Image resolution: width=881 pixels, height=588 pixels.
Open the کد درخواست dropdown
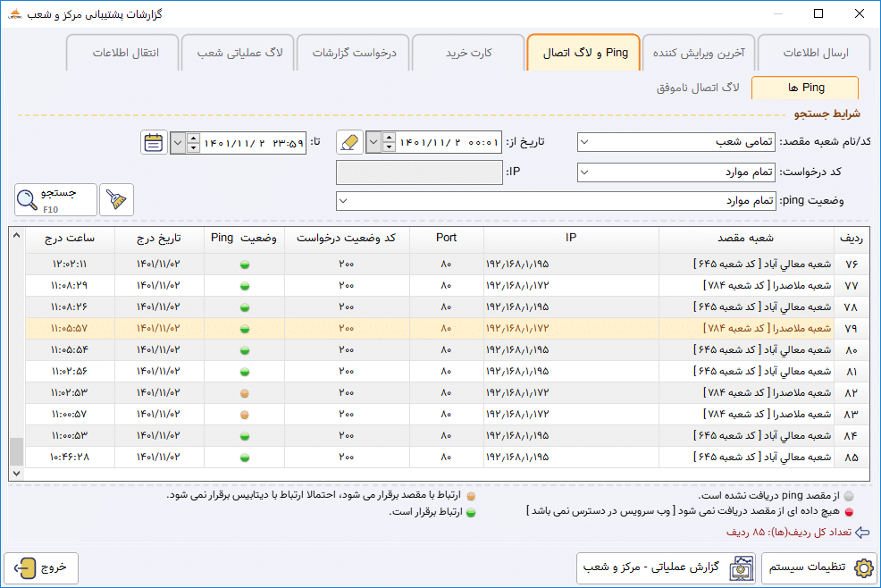pyautogui.click(x=584, y=172)
